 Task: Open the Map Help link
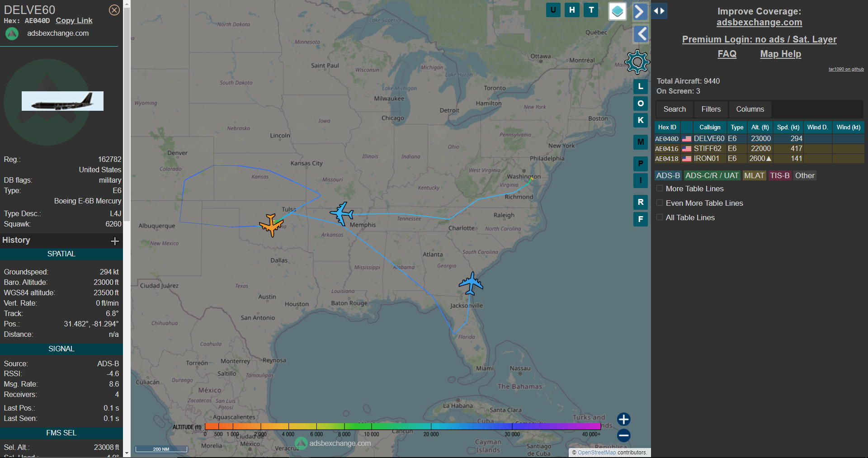[780, 54]
